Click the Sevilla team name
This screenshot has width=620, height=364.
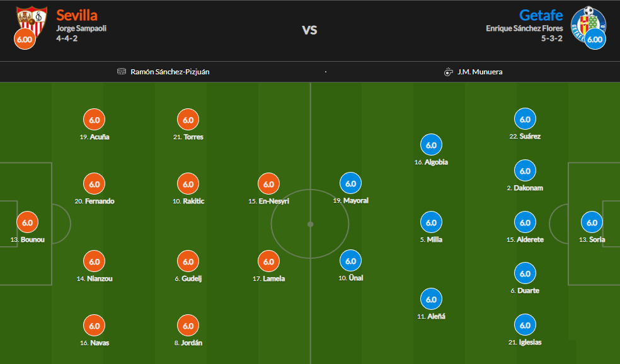click(x=77, y=14)
